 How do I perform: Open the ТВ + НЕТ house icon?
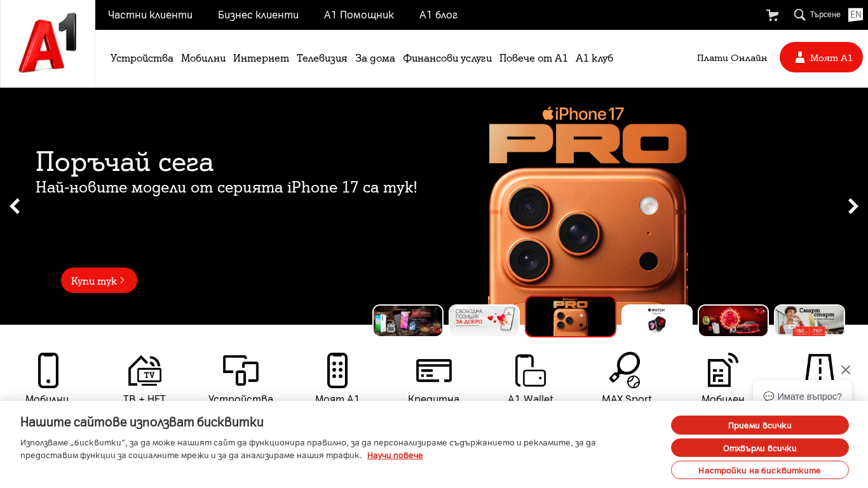point(145,370)
